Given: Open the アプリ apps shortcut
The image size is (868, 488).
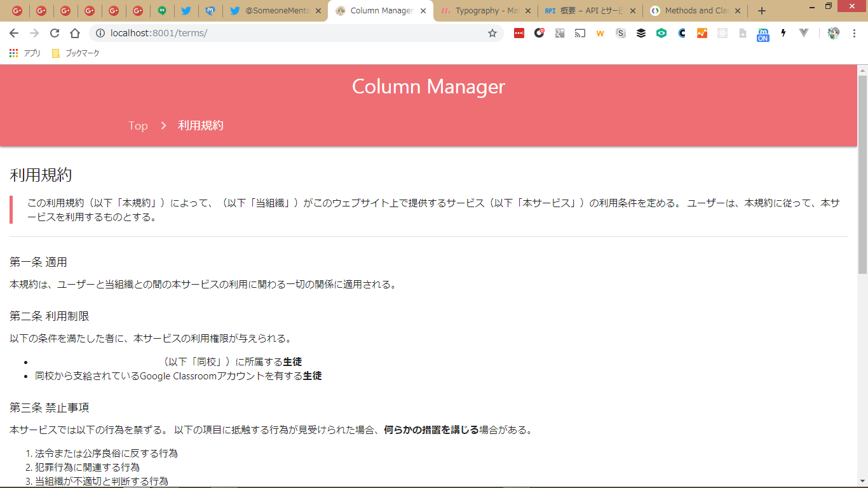Looking at the screenshot, I should click(25, 53).
